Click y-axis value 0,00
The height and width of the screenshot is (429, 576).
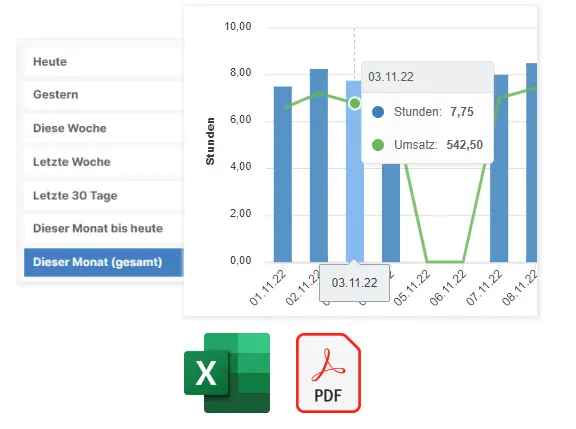[241, 260]
